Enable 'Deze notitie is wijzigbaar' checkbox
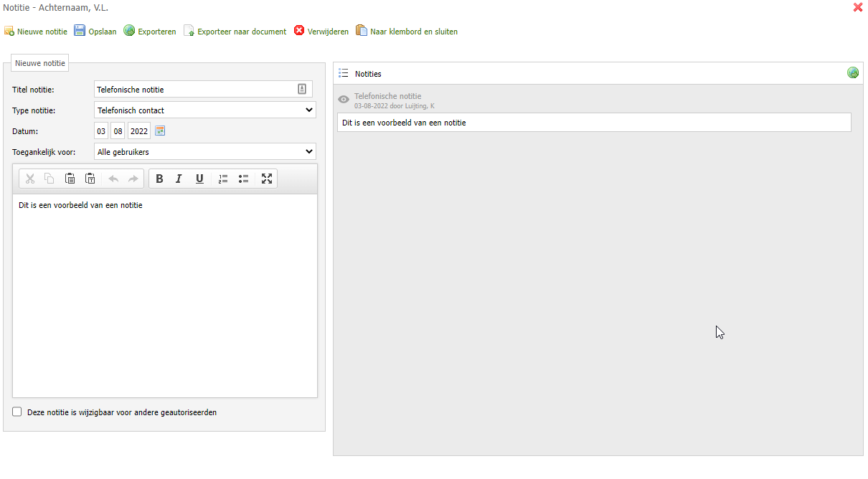The width and height of the screenshot is (868, 479). 17,412
